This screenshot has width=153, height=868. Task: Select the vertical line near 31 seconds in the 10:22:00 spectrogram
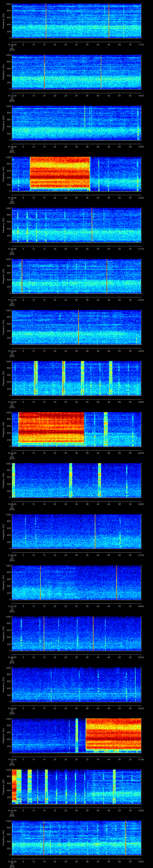[78, 327]
